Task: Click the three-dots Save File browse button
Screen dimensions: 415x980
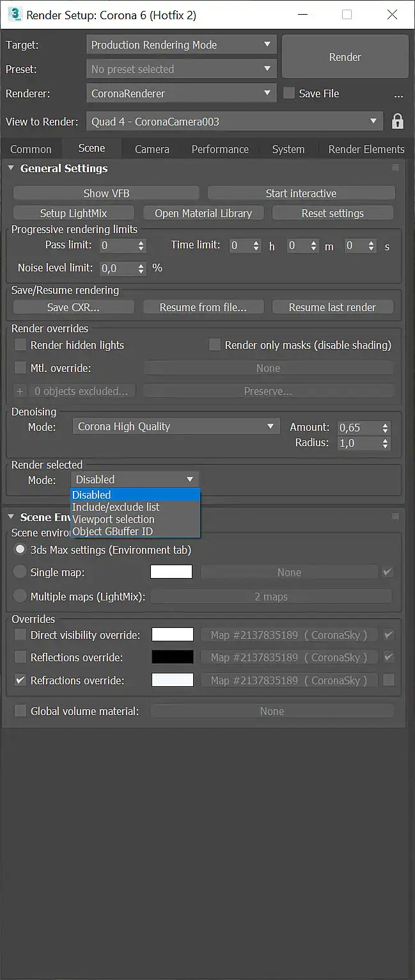Action: [x=398, y=95]
